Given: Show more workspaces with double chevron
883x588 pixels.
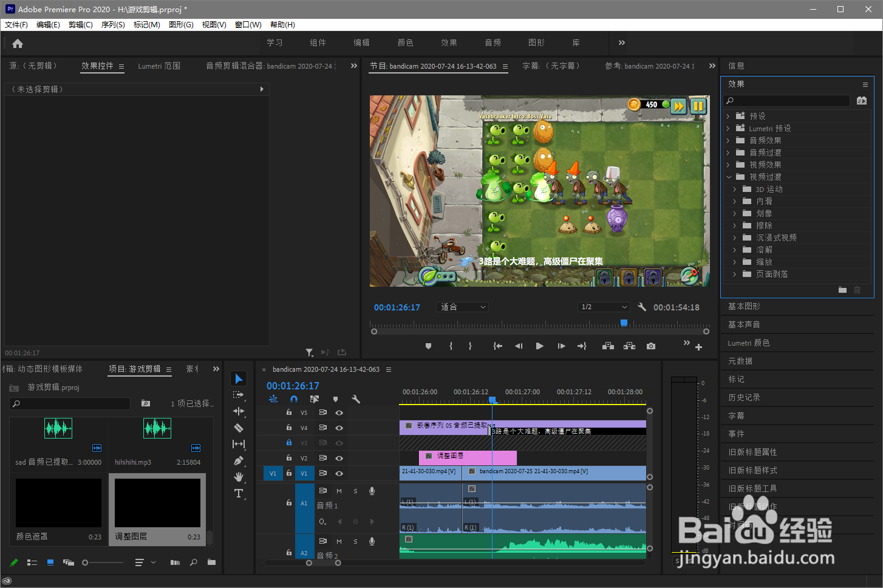Looking at the screenshot, I should [621, 43].
